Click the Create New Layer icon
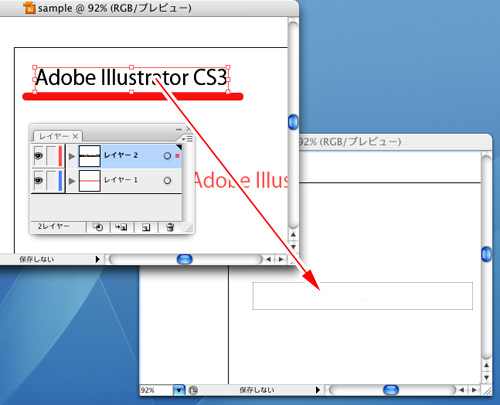Viewport: 500px width, 405px height. pyautogui.click(x=146, y=227)
